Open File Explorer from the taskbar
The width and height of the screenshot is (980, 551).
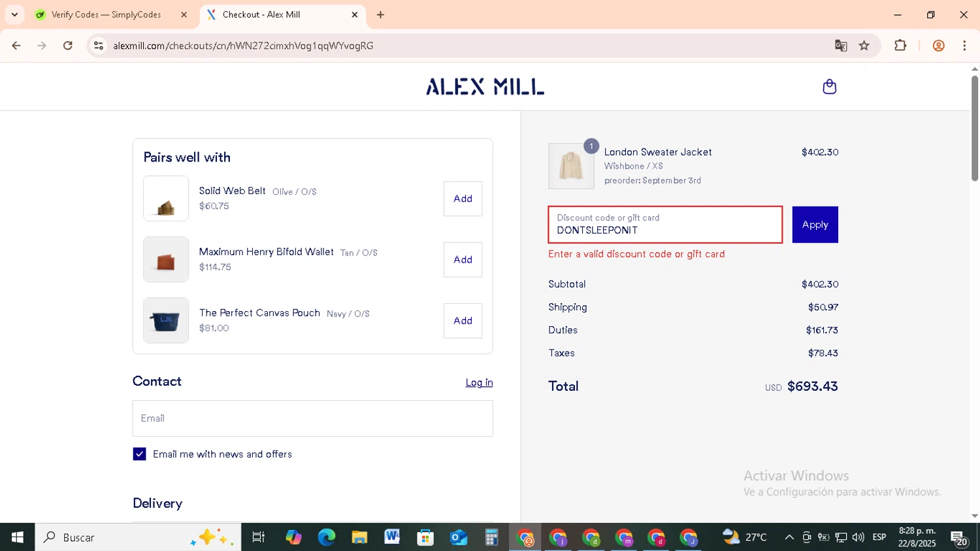coord(359,537)
